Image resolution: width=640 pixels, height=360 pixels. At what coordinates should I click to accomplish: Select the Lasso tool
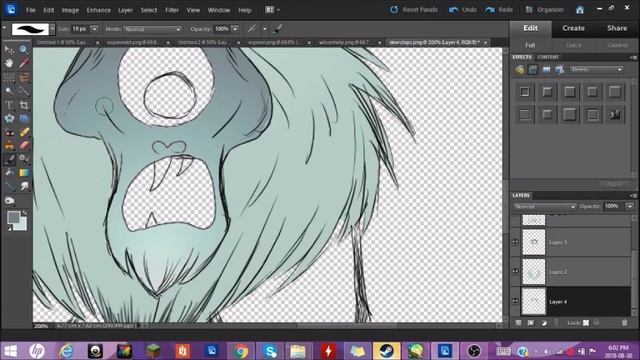(x=24, y=77)
